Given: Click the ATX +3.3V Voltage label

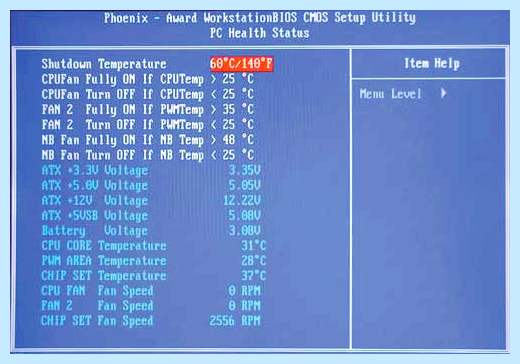Looking at the screenshot, I should (95, 170).
